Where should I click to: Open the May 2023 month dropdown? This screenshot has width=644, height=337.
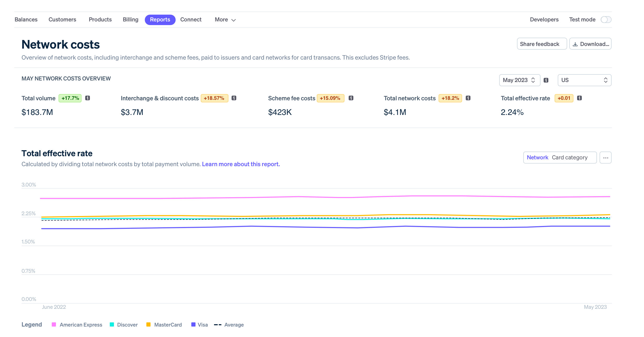(520, 80)
